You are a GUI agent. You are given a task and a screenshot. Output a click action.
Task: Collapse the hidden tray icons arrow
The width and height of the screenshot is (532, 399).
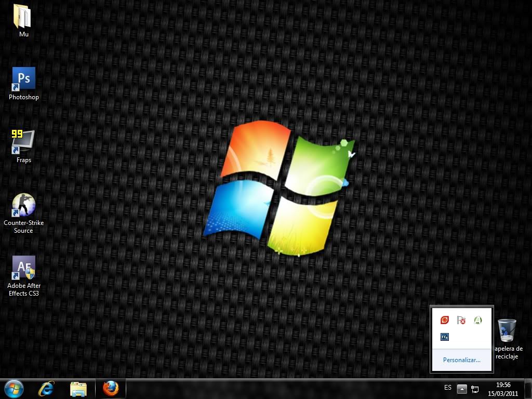coord(462,389)
